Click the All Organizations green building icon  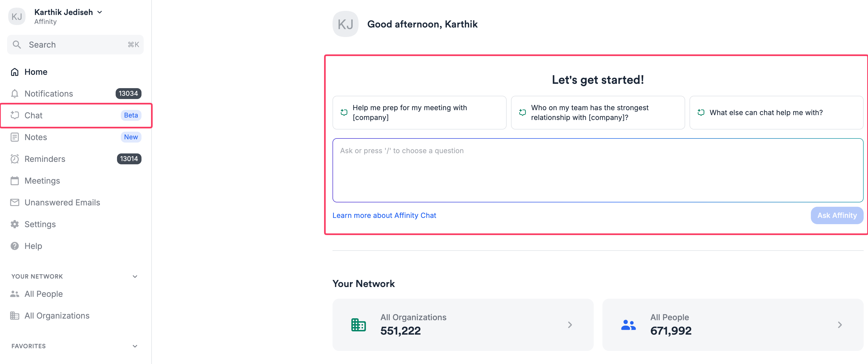coord(358,325)
